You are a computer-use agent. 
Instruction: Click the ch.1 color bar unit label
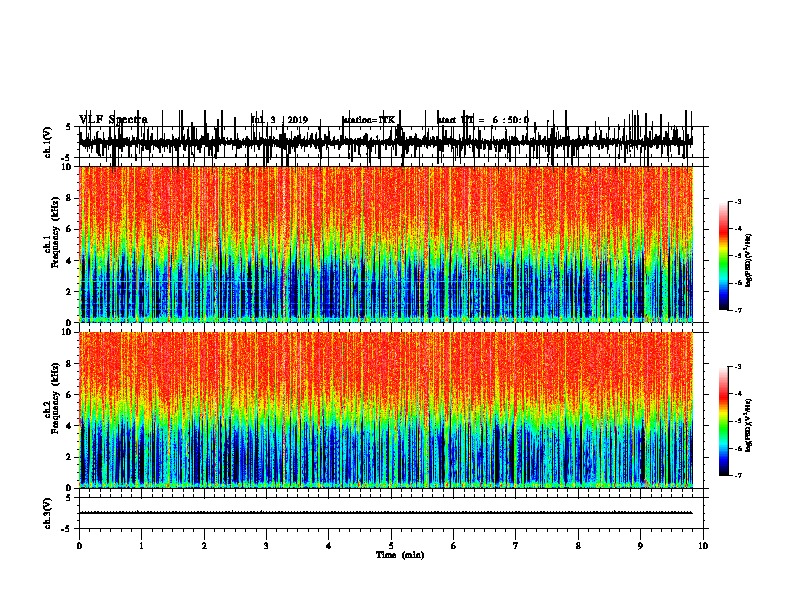(748, 260)
